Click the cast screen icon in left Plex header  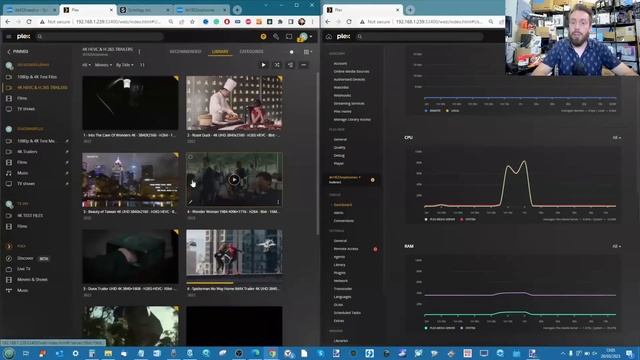coord(289,37)
